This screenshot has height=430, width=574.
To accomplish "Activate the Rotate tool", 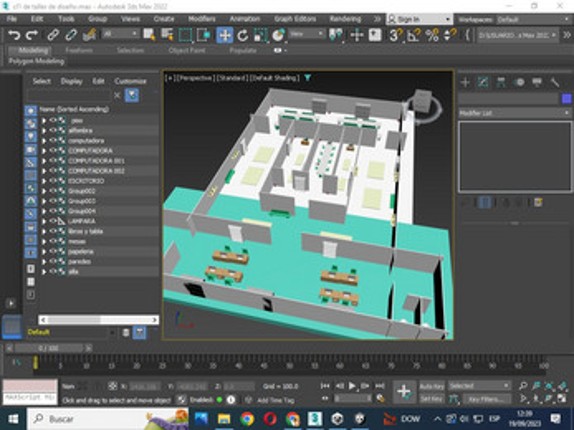I will click(x=242, y=35).
